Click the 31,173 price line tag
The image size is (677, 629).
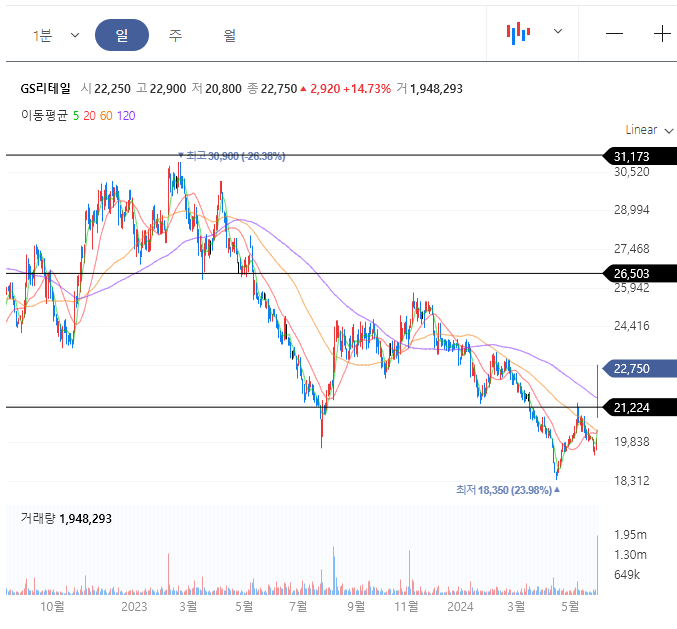[x=640, y=156]
